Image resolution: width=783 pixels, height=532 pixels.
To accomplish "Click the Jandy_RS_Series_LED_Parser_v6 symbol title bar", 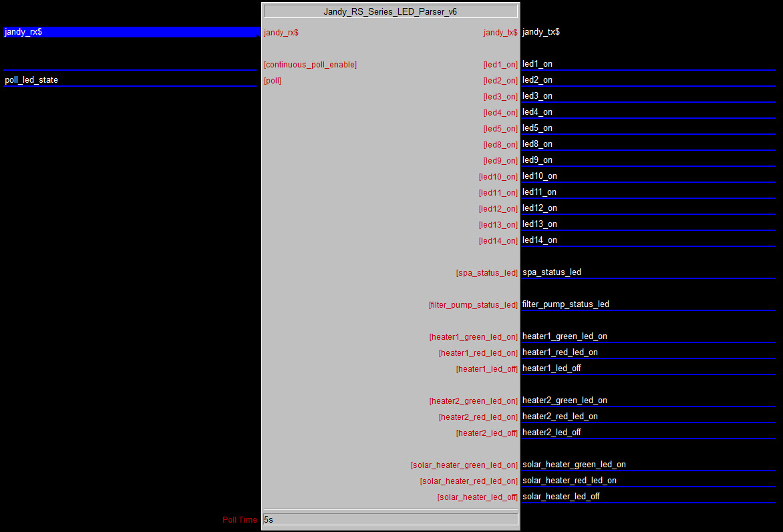I will 391,11.
